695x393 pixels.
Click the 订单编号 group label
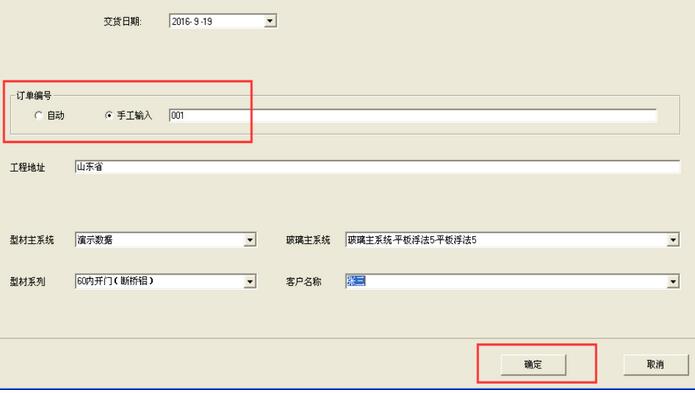(34, 96)
